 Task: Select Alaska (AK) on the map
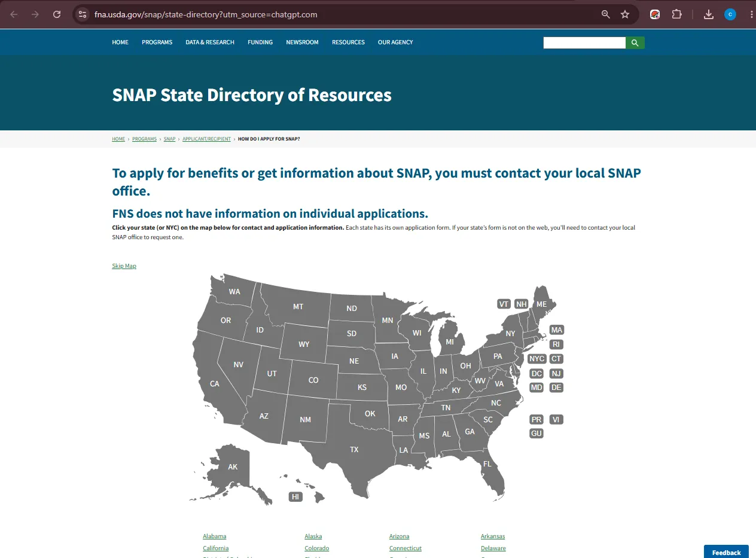tap(233, 466)
